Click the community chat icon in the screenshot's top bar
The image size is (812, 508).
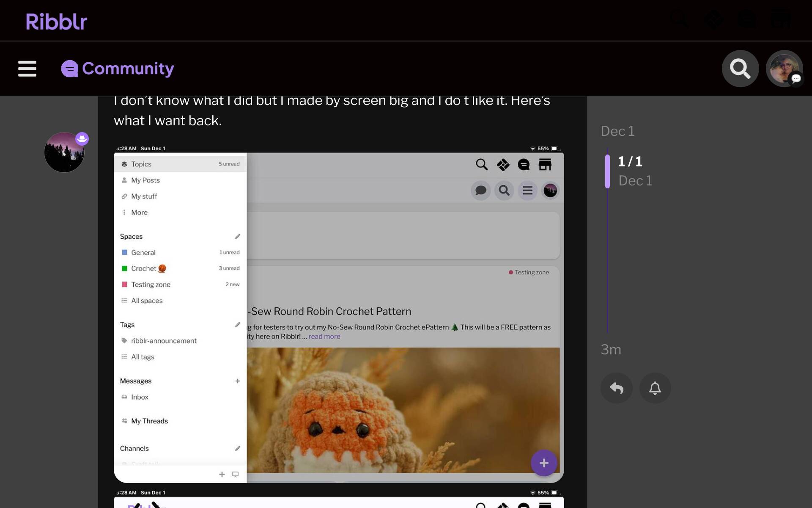(x=524, y=164)
